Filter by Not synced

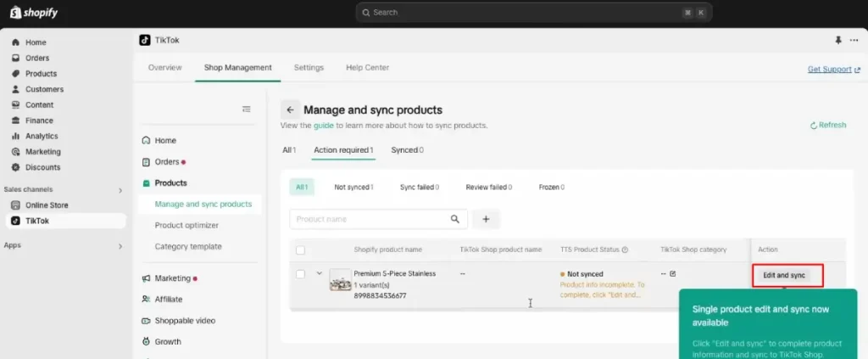pyautogui.click(x=353, y=188)
